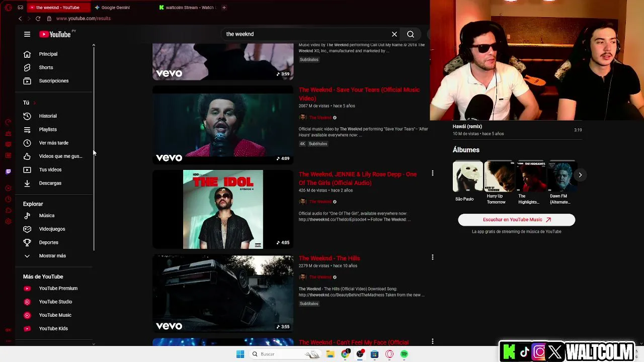Screen dimensions: 644x362
Task: Open the Twitch icon in Opera sidebar
Action: (x=8, y=171)
